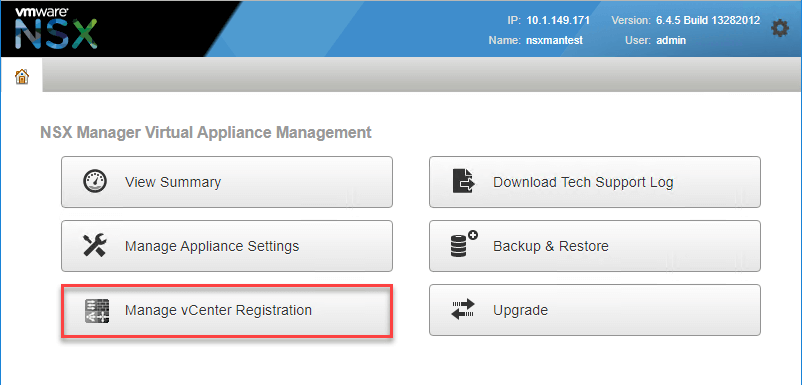The height and width of the screenshot is (385, 802).
Task: Click NSX Manager Virtual Appliance Management heading
Action: point(206,133)
